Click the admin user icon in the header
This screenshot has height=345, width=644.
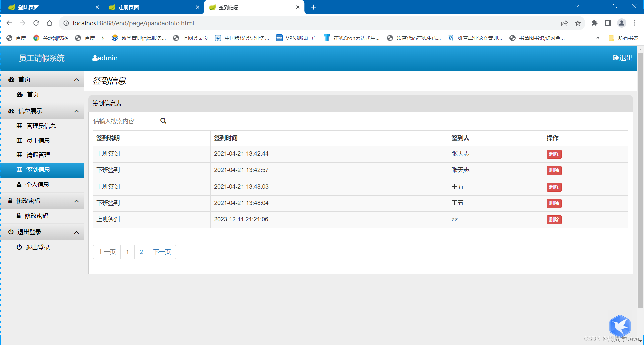95,58
